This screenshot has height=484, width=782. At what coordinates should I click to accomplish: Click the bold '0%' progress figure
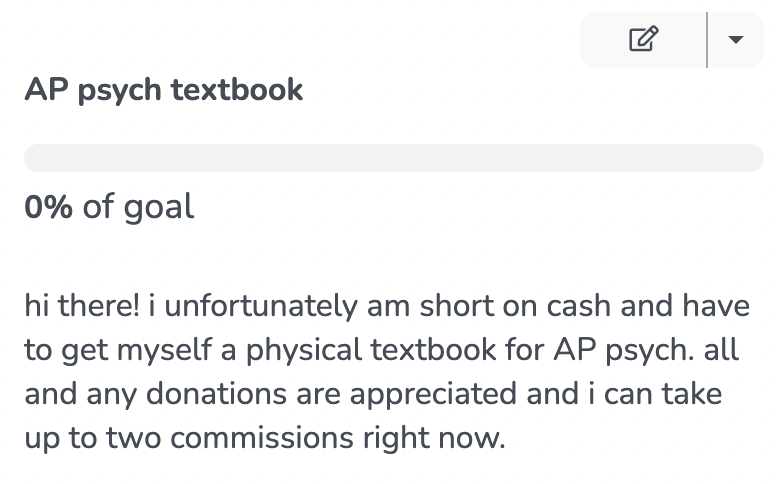(48, 207)
